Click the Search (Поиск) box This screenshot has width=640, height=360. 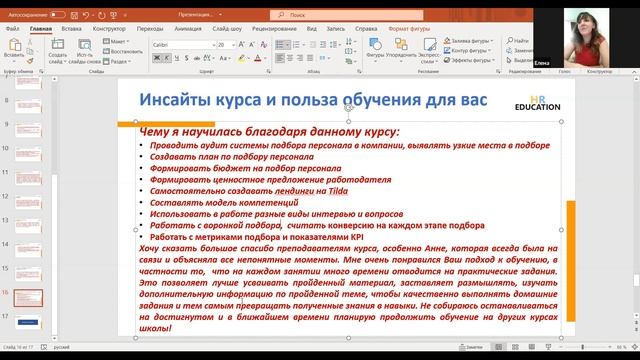coord(347,15)
